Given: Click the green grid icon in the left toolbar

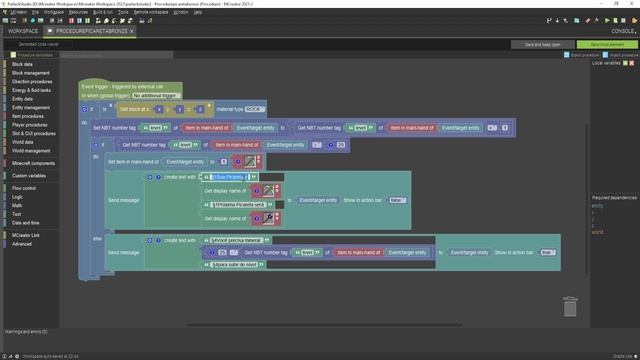Looking at the screenshot, I should click(87, 20).
